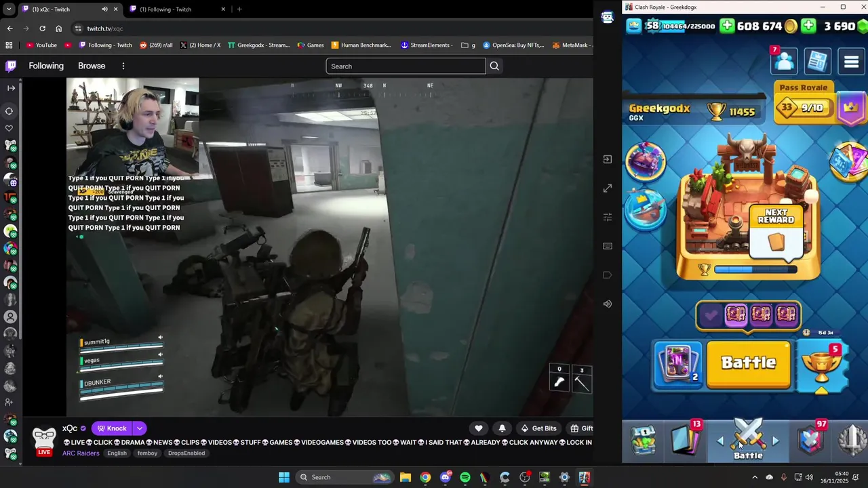Switch to right tab using Battle arrow
This screenshot has width=868, height=488.
(775, 441)
